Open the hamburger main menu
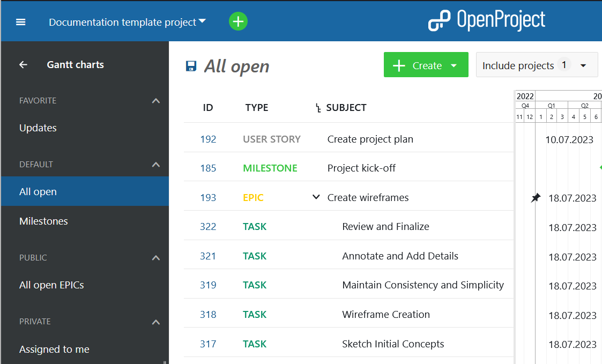The image size is (602, 364). click(21, 22)
